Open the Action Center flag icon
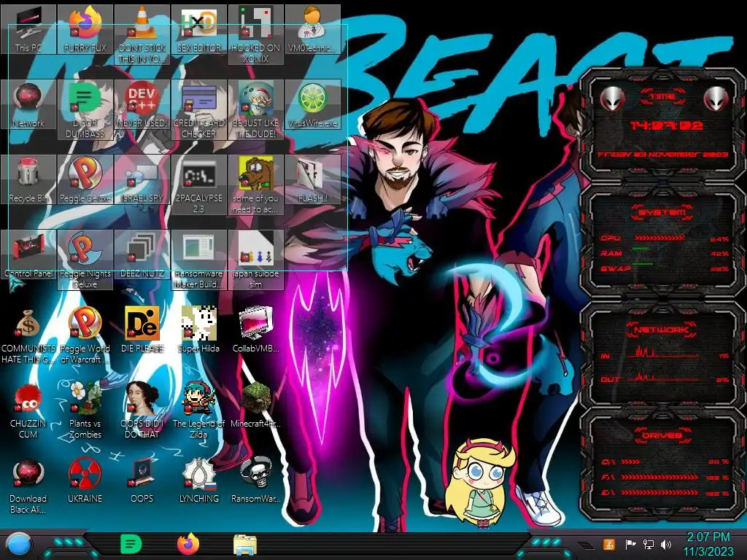Viewport: 747px width, 560px height. [x=630, y=544]
